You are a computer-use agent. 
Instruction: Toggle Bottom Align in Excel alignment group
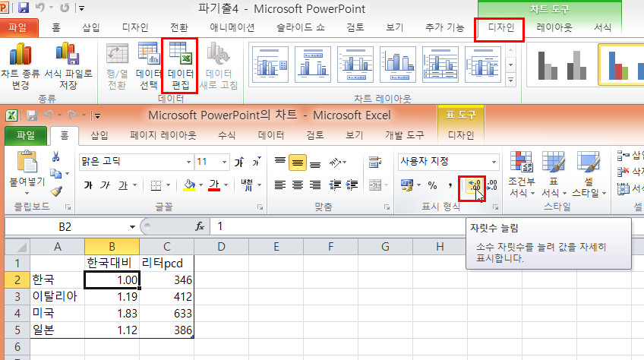(x=315, y=163)
